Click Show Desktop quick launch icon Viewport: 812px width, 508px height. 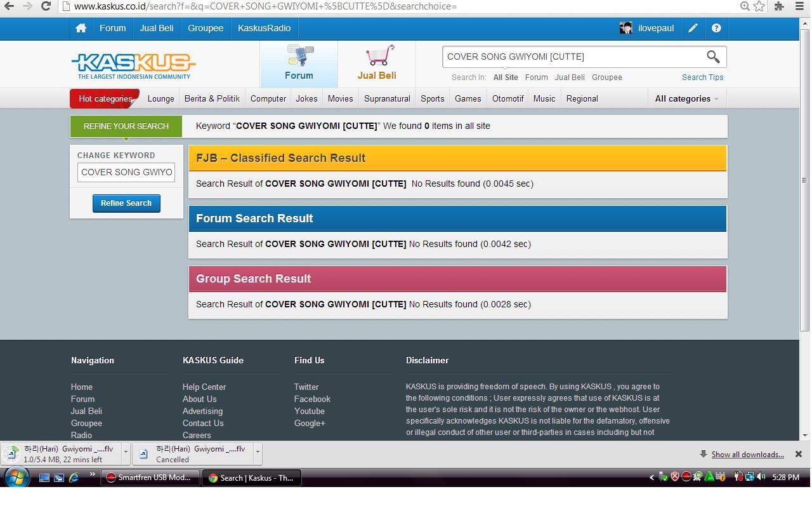pos(44,478)
